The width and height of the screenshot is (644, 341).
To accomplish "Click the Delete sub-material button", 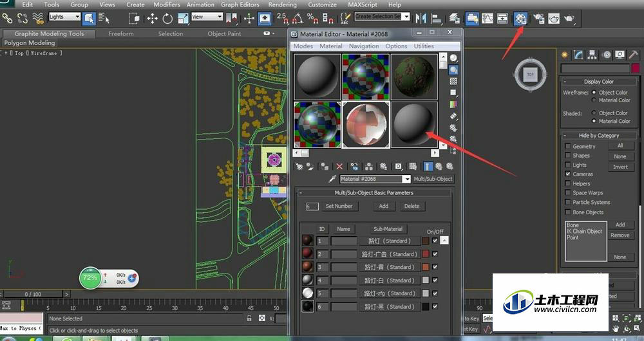I will click(412, 206).
